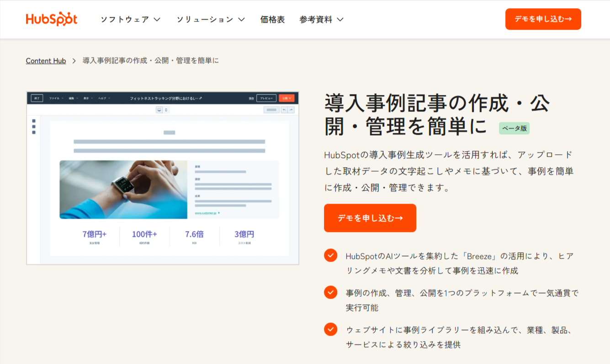610x364 pixels.
Task: Expand the ソリューション navigation dropdown
Action: point(211,19)
